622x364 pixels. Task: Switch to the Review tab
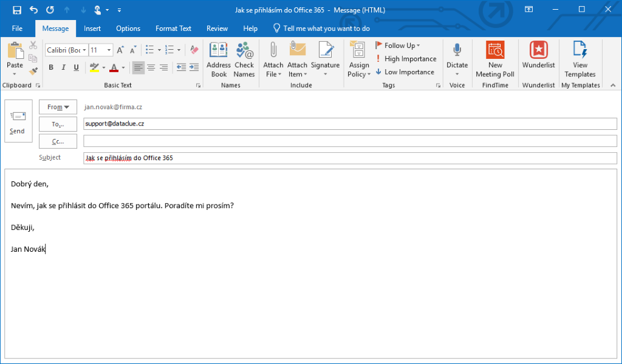click(217, 29)
